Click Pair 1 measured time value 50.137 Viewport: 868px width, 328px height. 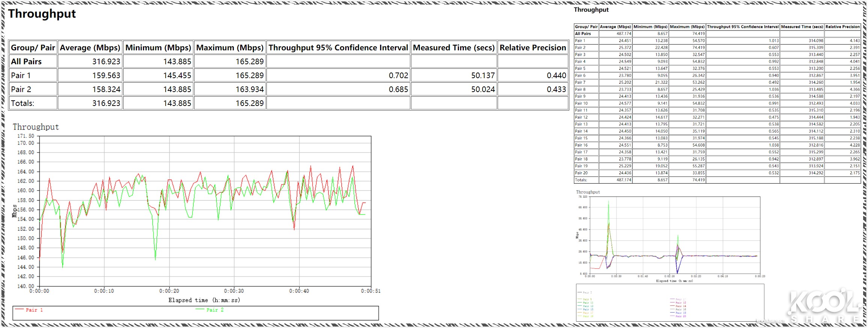(x=483, y=76)
